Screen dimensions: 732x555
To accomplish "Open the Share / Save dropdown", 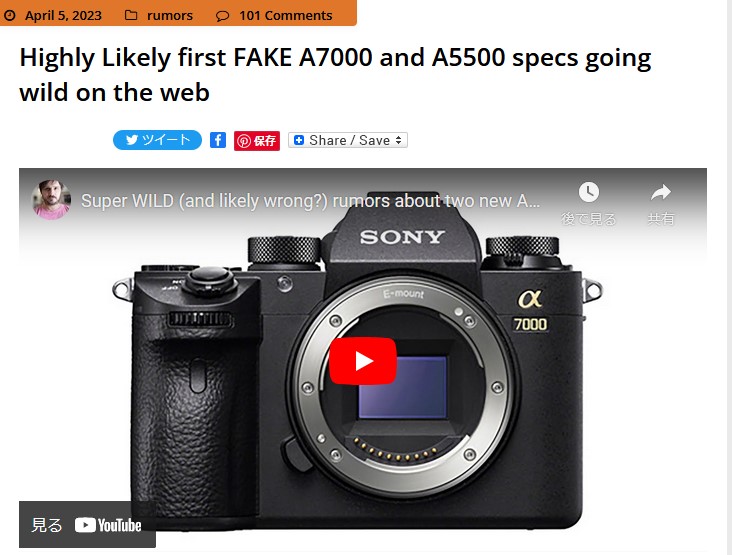I will (x=348, y=140).
